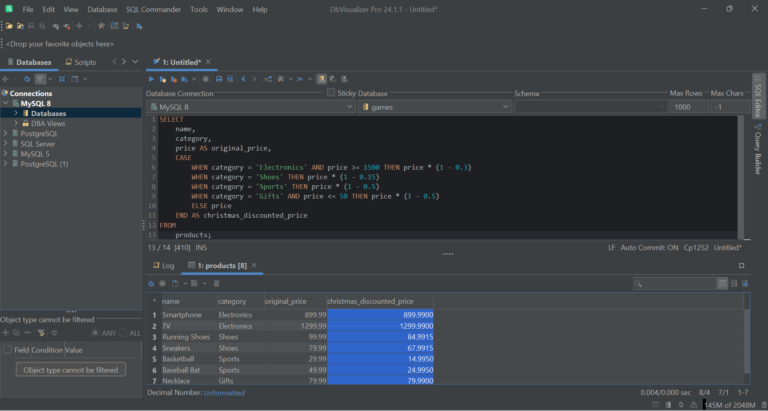
Task: Toggle the highlighted SQL editor option icon
Action: pos(321,79)
